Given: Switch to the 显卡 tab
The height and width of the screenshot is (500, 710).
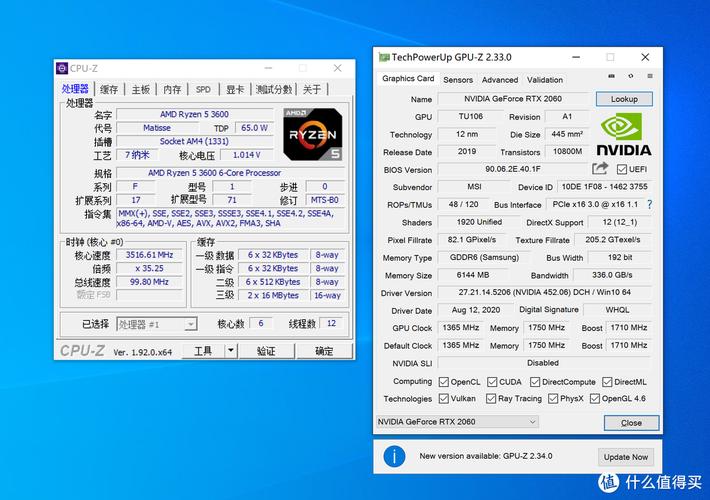Looking at the screenshot, I should click(x=235, y=90).
